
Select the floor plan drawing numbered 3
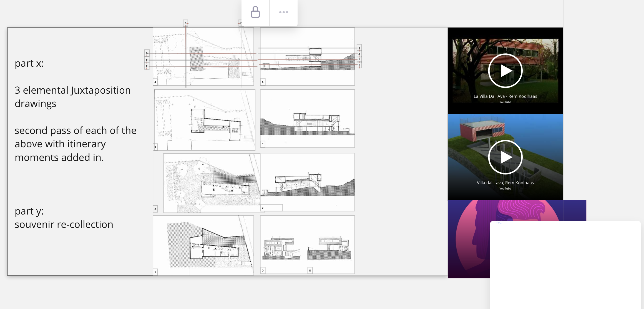[205, 120]
